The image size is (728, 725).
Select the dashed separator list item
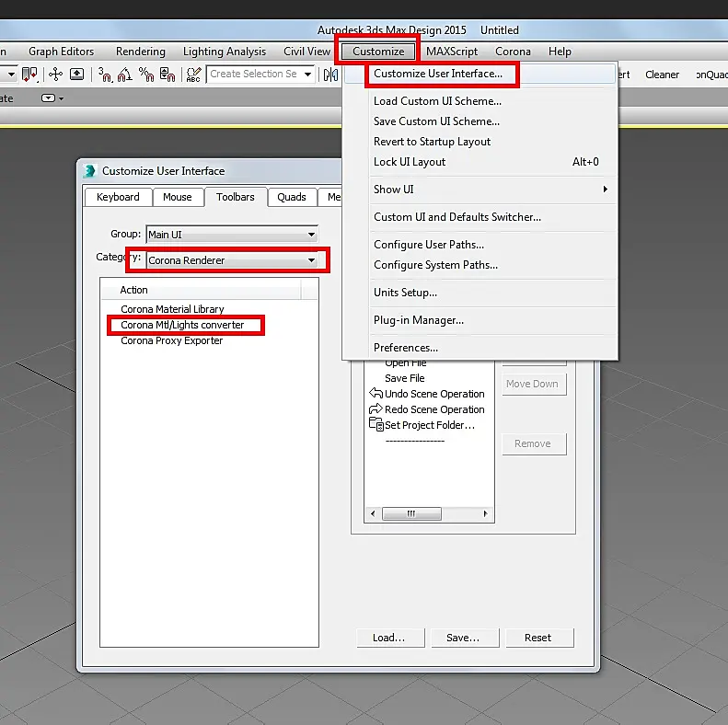[414, 440]
